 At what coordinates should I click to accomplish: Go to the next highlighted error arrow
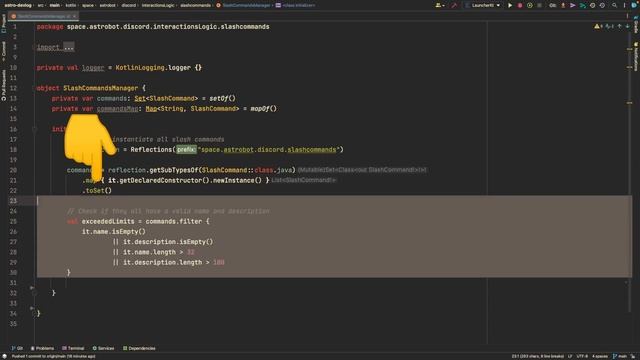[627, 26]
